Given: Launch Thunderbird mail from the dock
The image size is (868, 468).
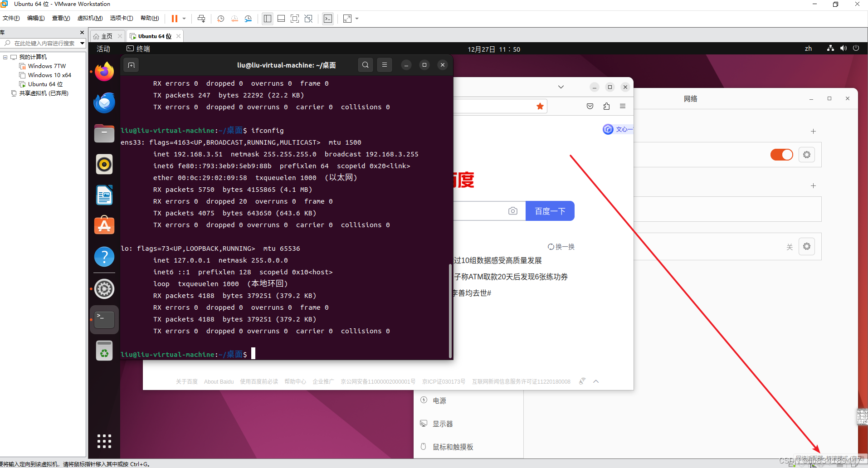Looking at the screenshot, I should coord(104,102).
